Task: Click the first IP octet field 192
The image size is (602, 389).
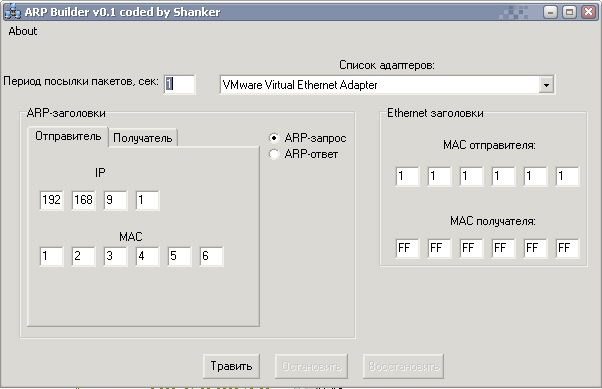Action: tap(51, 200)
